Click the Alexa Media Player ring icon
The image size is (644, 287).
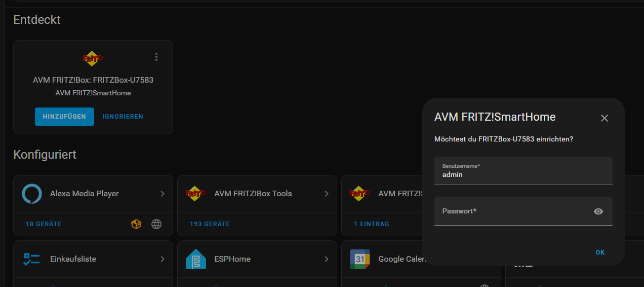tap(32, 194)
